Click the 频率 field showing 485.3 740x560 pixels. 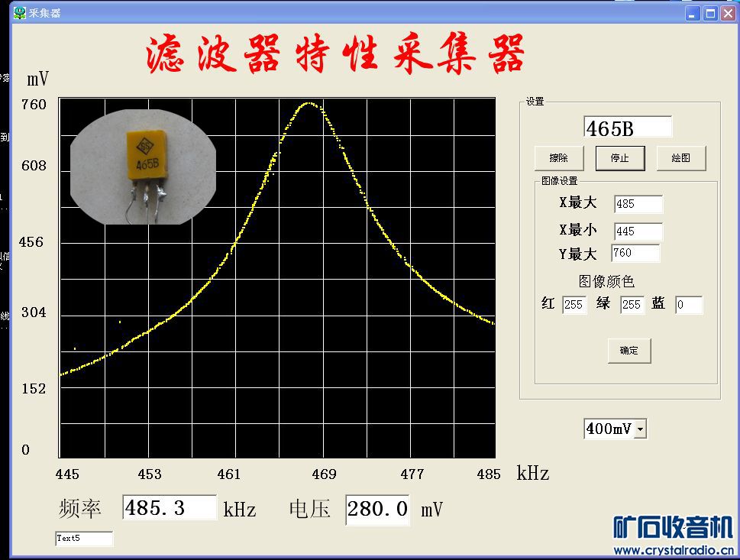point(170,507)
